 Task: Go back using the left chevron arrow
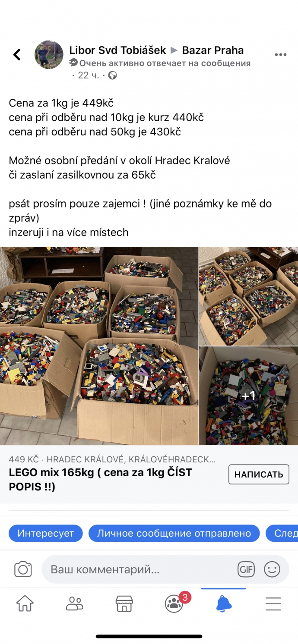point(17,55)
